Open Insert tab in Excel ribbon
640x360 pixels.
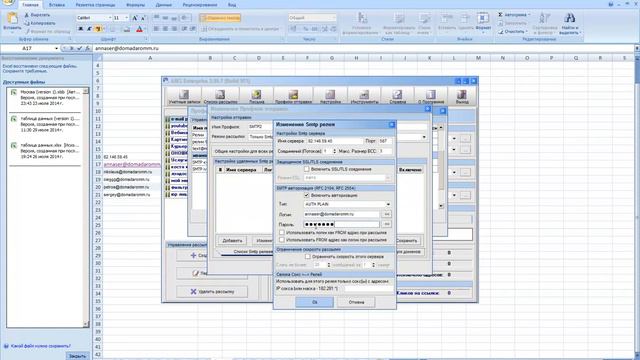pyautogui.click(x=57, y=4)
